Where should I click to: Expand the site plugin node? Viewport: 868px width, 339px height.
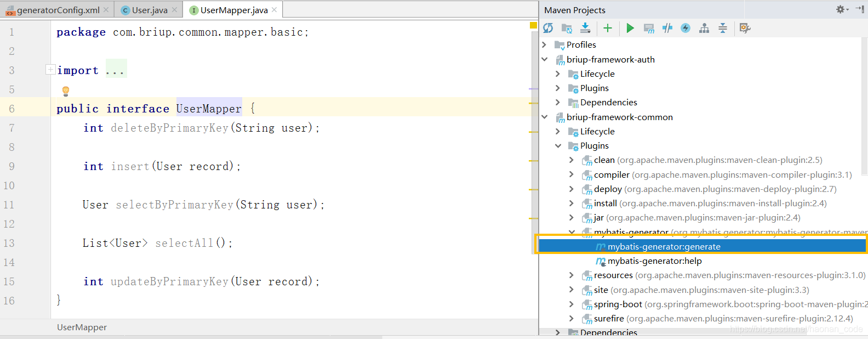572,290
